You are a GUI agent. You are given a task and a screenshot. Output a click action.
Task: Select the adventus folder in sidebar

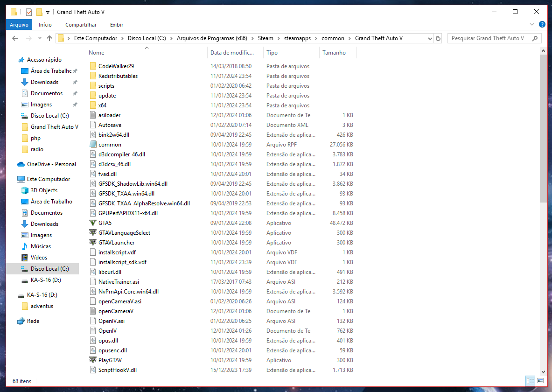click(42, 306)
